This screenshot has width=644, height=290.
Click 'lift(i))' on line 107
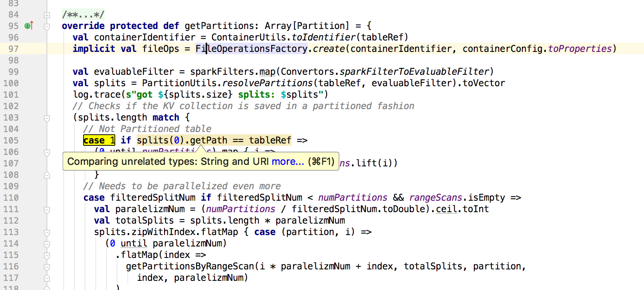377,163
